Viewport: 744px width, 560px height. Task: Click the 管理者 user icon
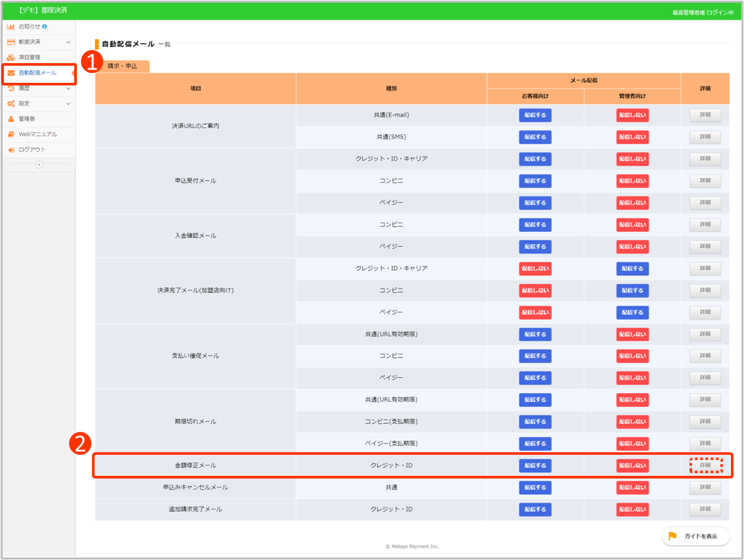pyautogui.click(x=11, y=119)
